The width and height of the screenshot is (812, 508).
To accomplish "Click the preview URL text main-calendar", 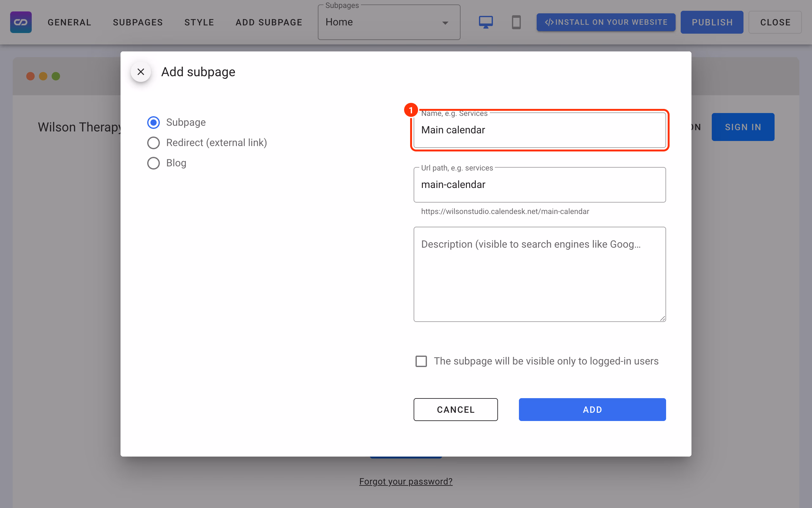I will click(x=505, y=211).
